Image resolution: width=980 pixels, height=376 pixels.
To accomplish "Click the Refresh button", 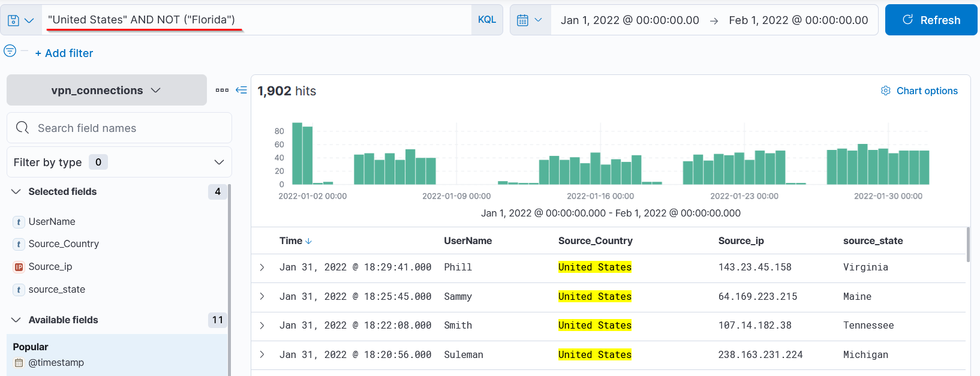I will pyautogui.click(x=931, y=20).
